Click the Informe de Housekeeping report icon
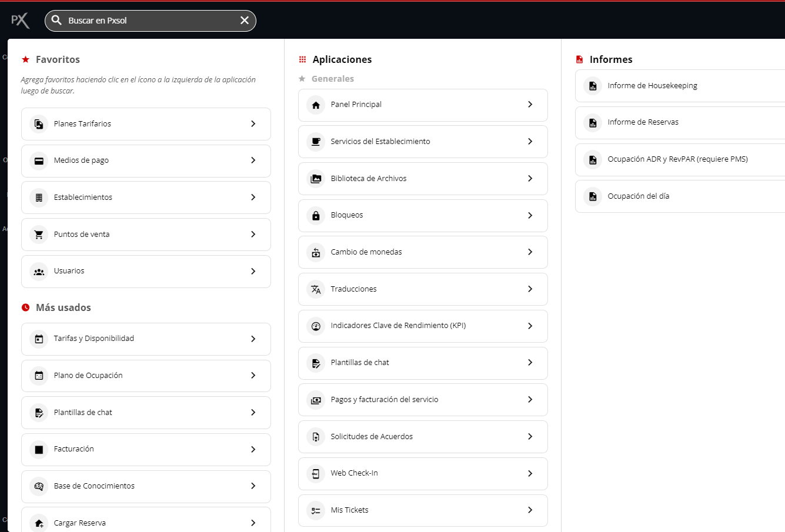Viewport: 785px width, 532px height. 593,86
